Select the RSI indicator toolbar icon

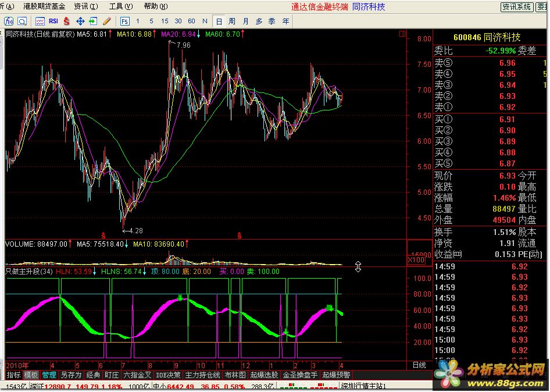click(53, 22)
